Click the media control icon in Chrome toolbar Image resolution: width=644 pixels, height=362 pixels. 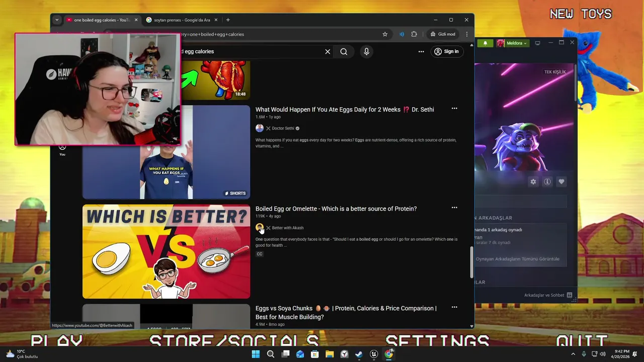coord(401,34)
